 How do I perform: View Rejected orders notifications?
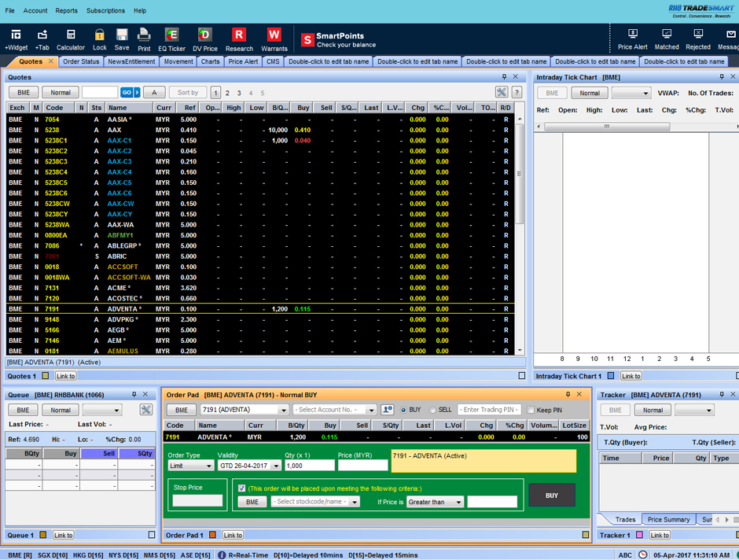(698, 39)
